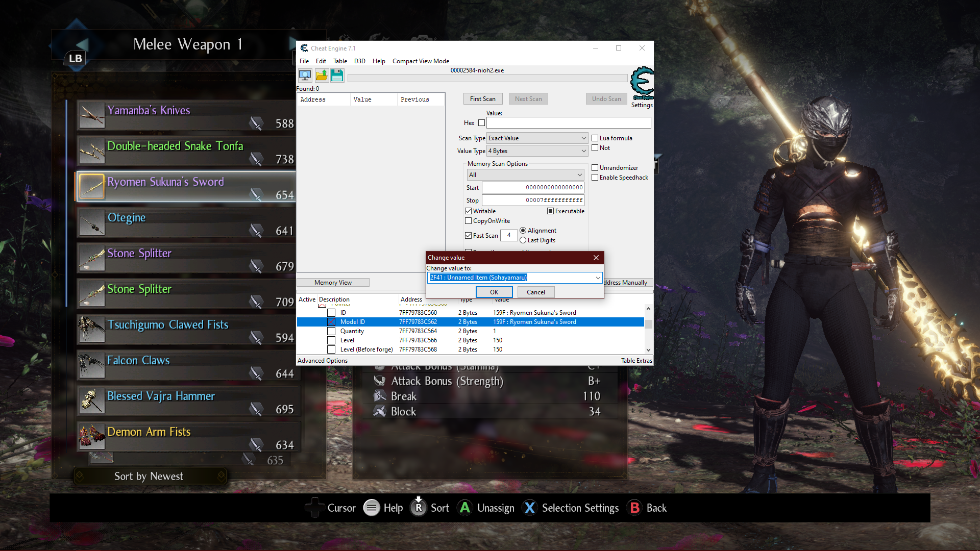Viewport: 980px width, 551px height.
Task: Click the address list vertical scrollbar
Action: pyautogui.click(x=648, y=329)
